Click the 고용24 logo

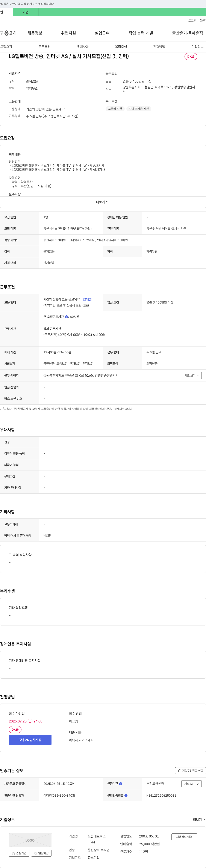tap(8, 33)
